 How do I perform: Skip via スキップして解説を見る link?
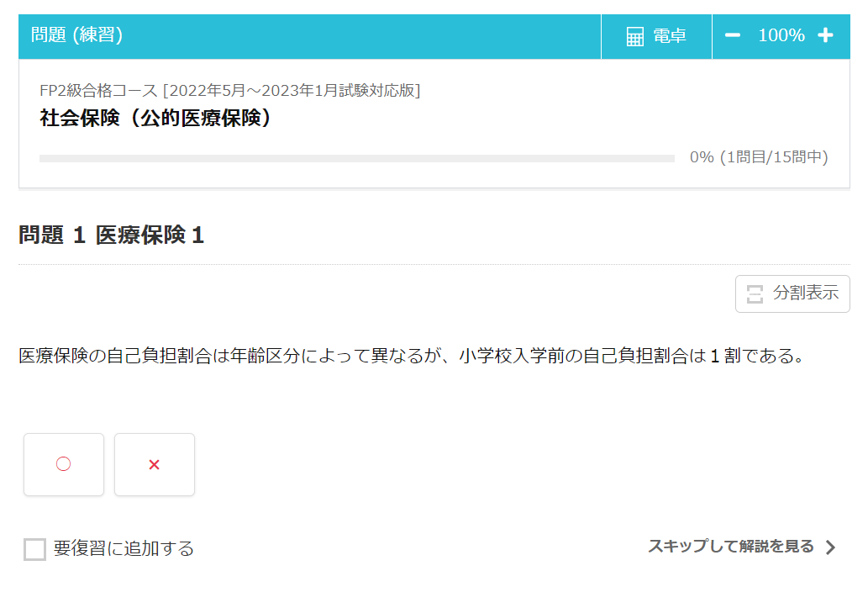click(x=730, y=547)
